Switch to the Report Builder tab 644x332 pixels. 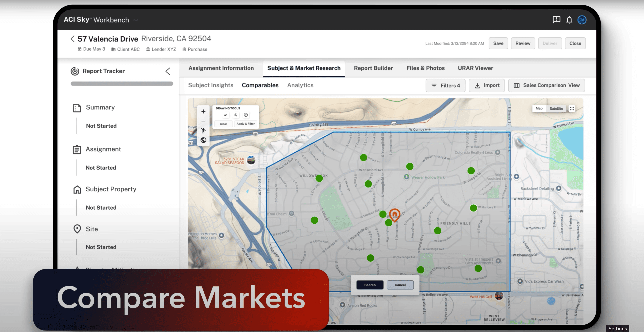click(373, 68)
